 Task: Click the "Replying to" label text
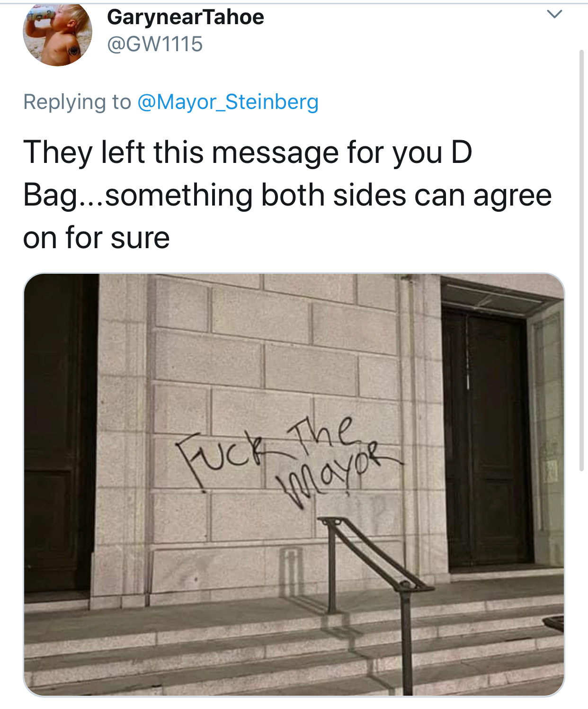[77, 102]
